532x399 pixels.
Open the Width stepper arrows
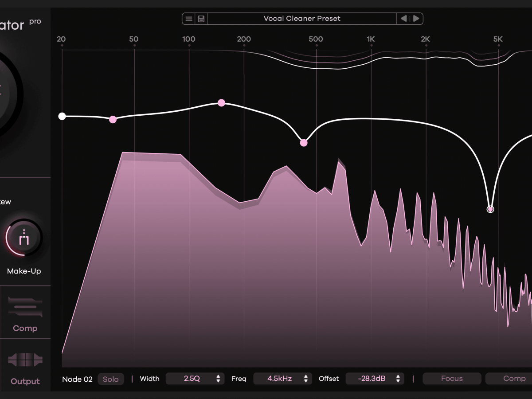click(218, 379)
